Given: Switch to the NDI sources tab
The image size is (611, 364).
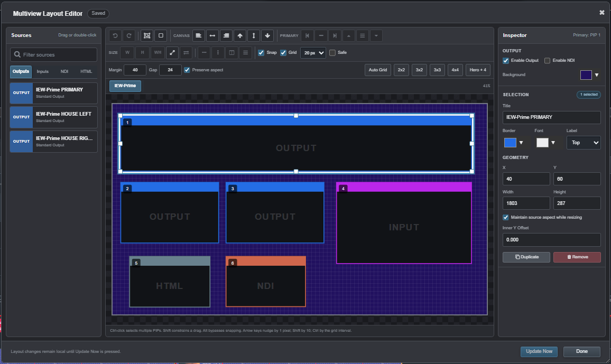Looking at the screenshot, I should (x=64, y=72).
